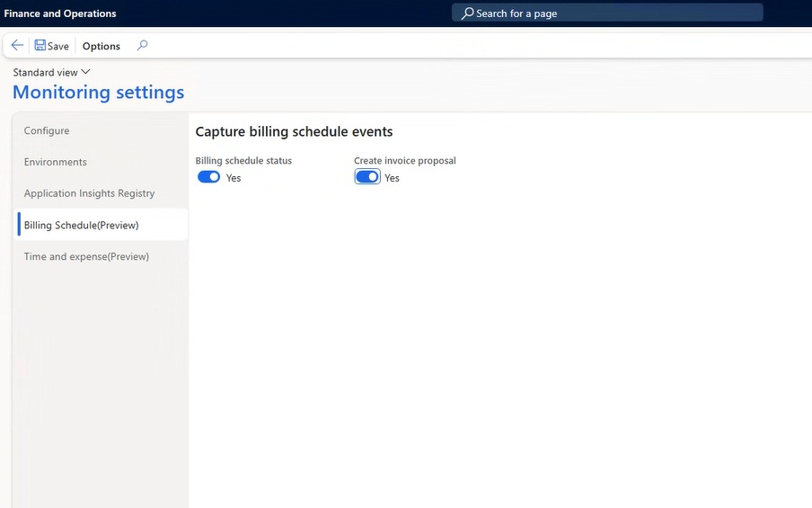Select the Application Insights Registry tab

point(89,193)
